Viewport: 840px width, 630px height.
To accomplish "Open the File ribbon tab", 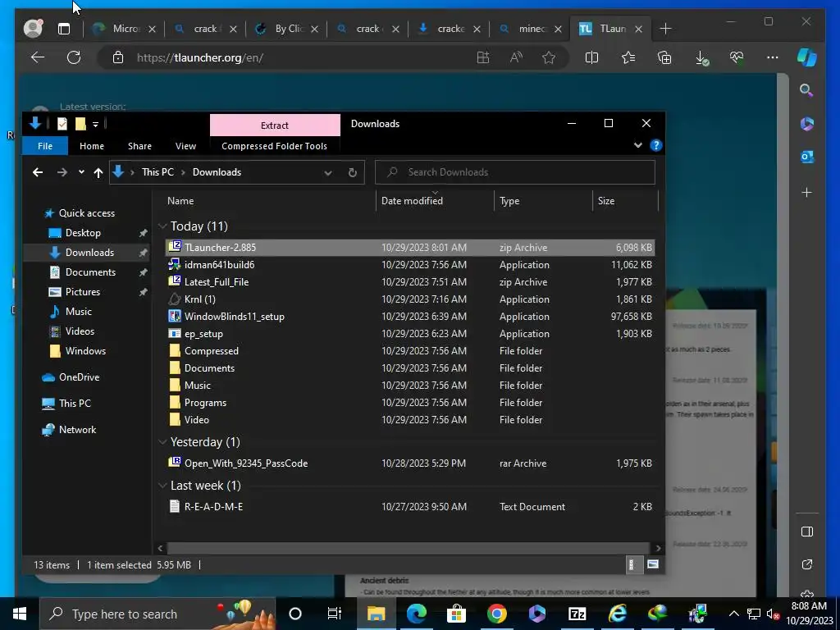I will [x=45, y=146].
